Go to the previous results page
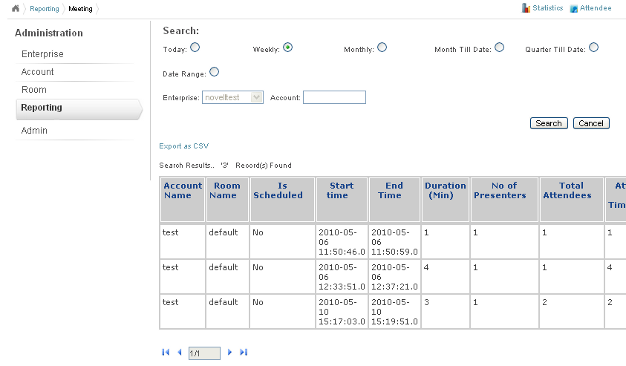This screenshot has height=366, width=626. tap(179, 352)
